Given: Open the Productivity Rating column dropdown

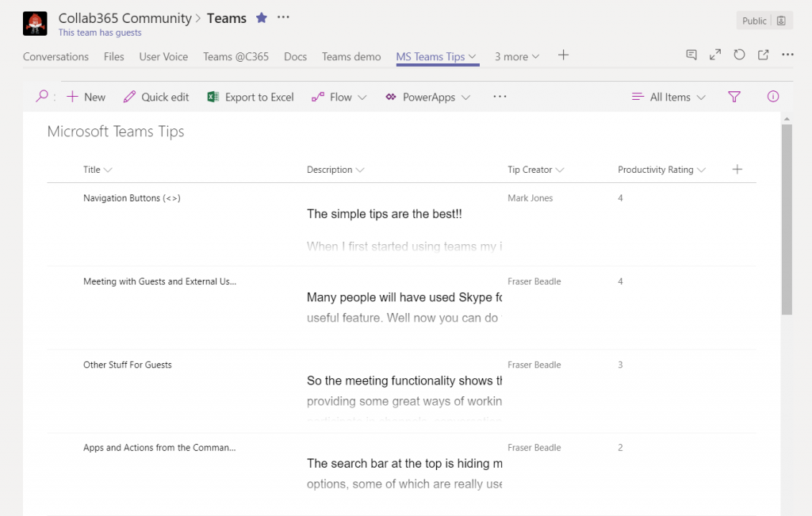Looking at the screenshot, I should pyautogui.click(x=661, y=170).
